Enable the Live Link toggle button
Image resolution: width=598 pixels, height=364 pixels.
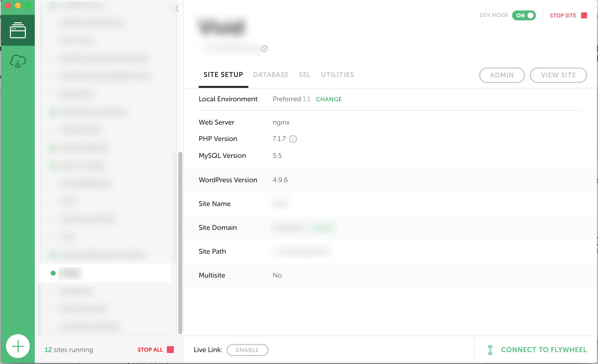(247, 350)
